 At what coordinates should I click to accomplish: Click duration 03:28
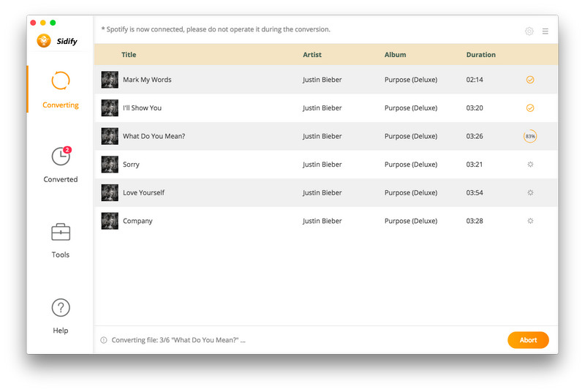pyautogui.click(x=474, y=221)
